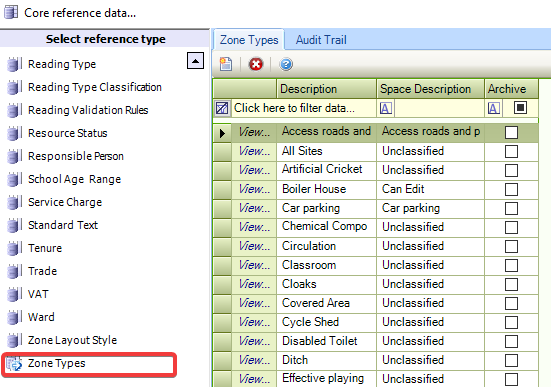
Task: Toggle the Archive filter checkbox
Action: (x=520, y=108)
